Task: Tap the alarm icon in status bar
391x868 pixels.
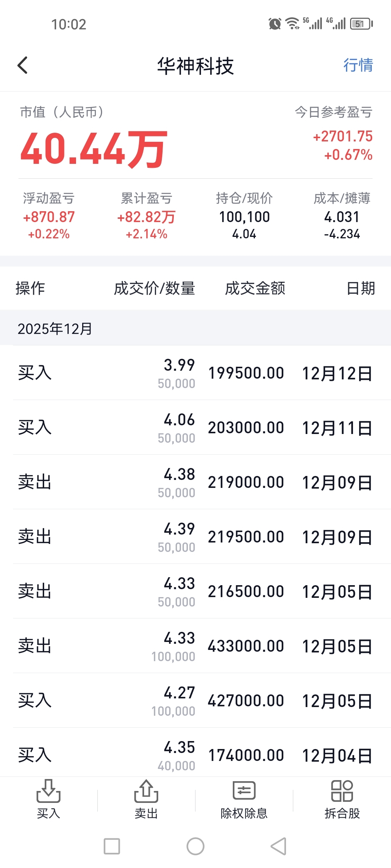Action: [275, 24]
